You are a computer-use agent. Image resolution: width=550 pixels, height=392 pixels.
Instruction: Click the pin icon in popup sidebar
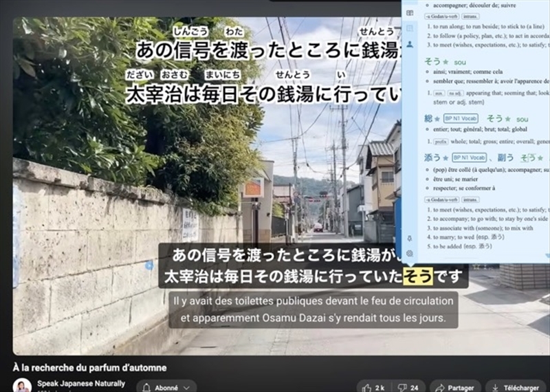(x=410, y=239)
